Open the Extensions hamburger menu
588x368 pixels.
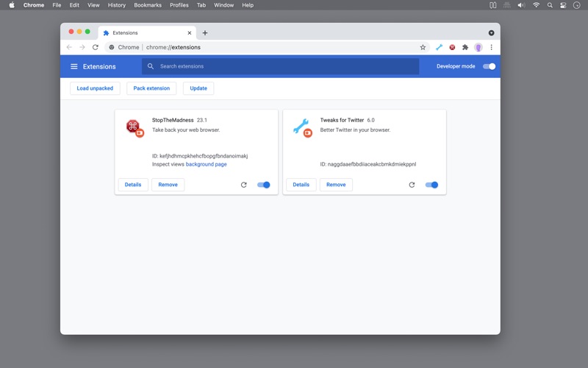pyautogui.click(x=74, y=66)
